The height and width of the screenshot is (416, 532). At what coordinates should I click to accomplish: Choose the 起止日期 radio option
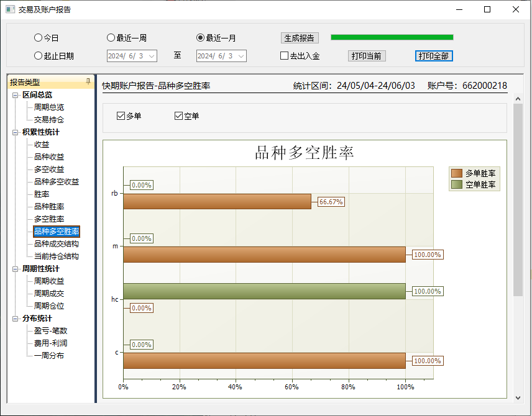[39, 56]
